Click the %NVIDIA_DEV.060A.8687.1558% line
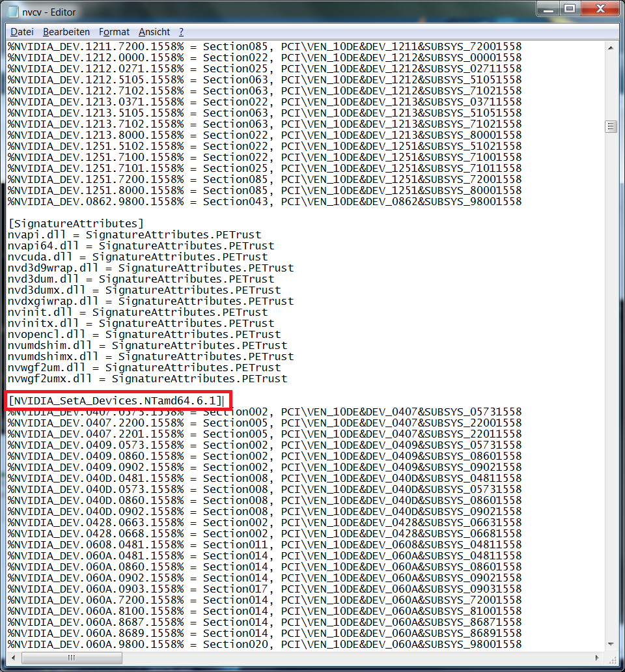This screenshot has width=625, height=672. click(x=265, y=623)
